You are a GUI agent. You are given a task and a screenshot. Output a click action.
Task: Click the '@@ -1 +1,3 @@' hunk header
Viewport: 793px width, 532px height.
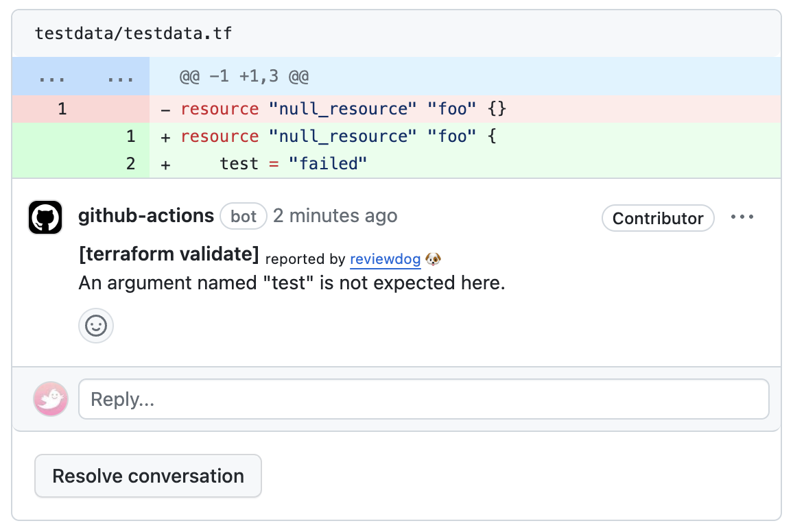pyautogui.click(x=244, y=77)
